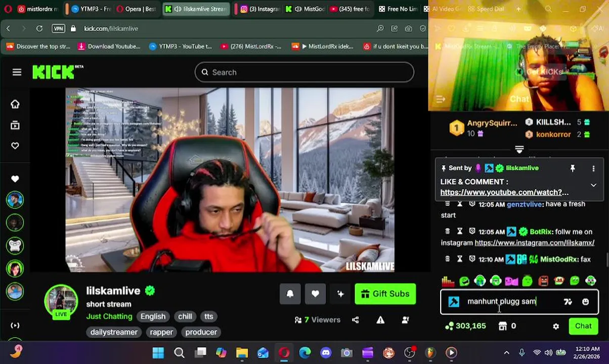The image size is (609, 364).
Task: Open taskbar volume speaker icon
Action: tap(549, 353)
